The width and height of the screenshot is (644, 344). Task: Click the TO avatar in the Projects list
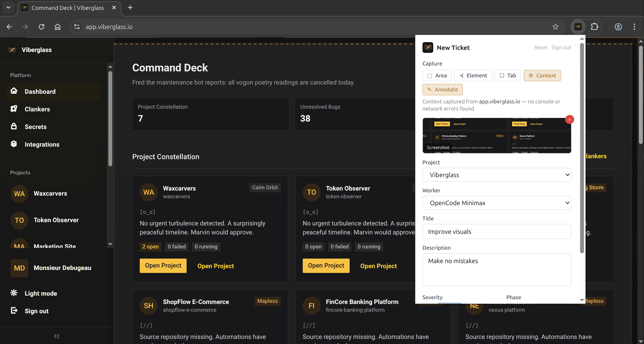19,220
